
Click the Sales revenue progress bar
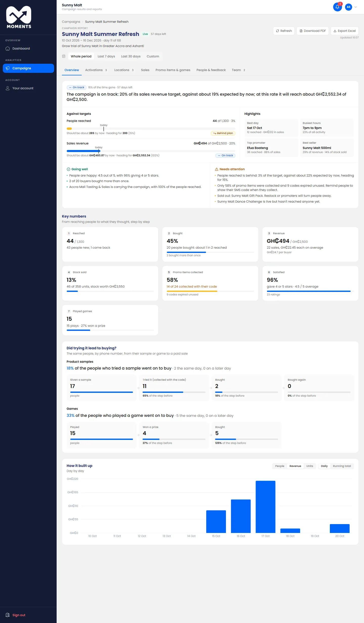(x=151, y=151)
